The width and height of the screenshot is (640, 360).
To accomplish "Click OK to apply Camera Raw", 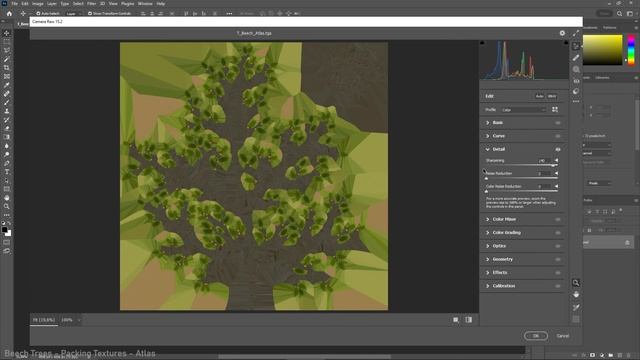I will pos(536,336).
